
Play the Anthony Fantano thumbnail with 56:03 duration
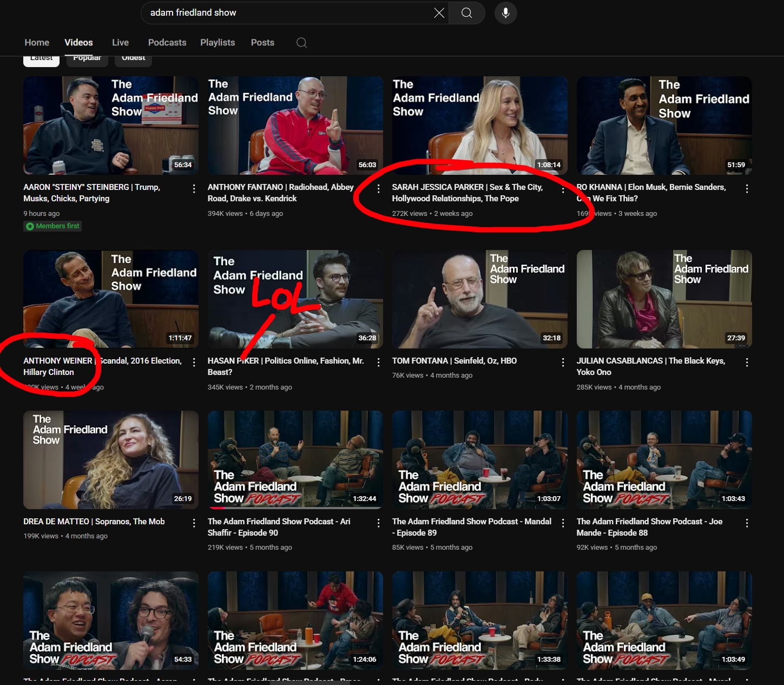coord(295,125)
